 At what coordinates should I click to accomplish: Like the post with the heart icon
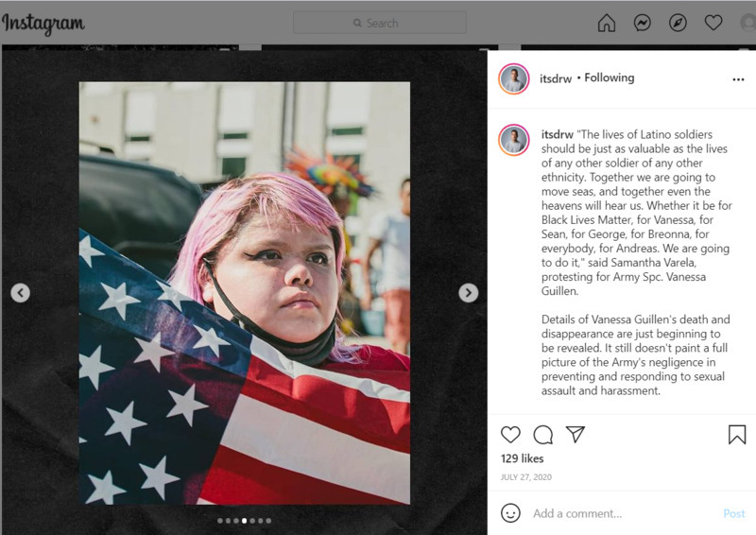pyautogui.click(x=510, y=435)
